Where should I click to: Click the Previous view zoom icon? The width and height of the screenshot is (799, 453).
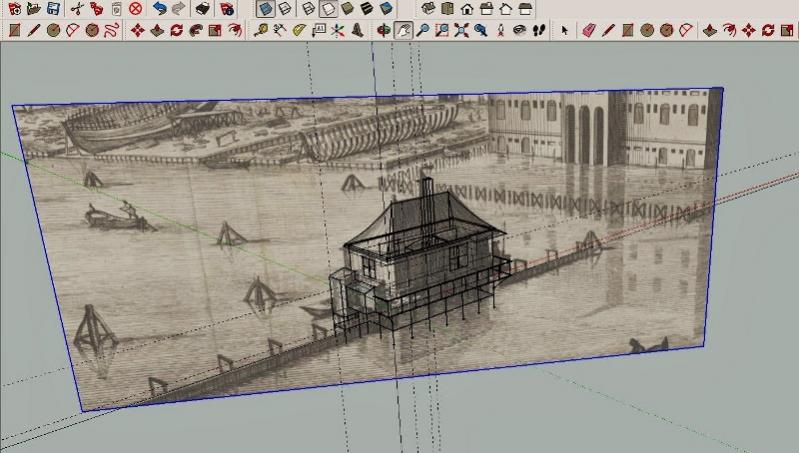point(481,30)
